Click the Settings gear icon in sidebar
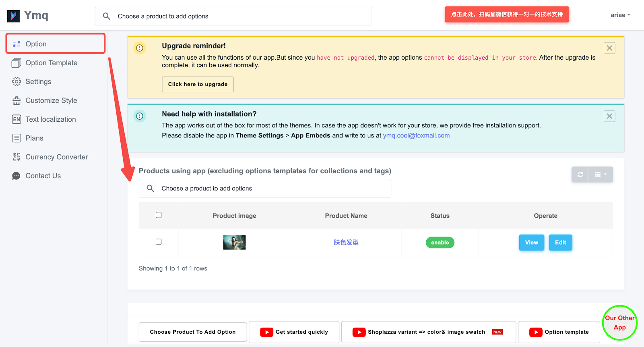 pyautogui.click(x=17, y=81)
